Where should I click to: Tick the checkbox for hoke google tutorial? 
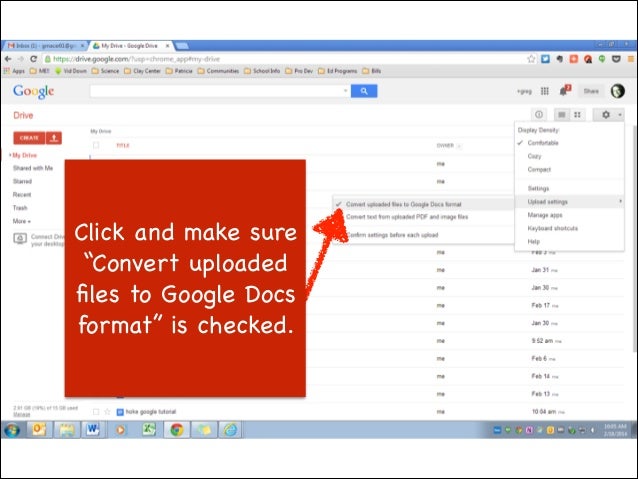(x=96, y=412)
